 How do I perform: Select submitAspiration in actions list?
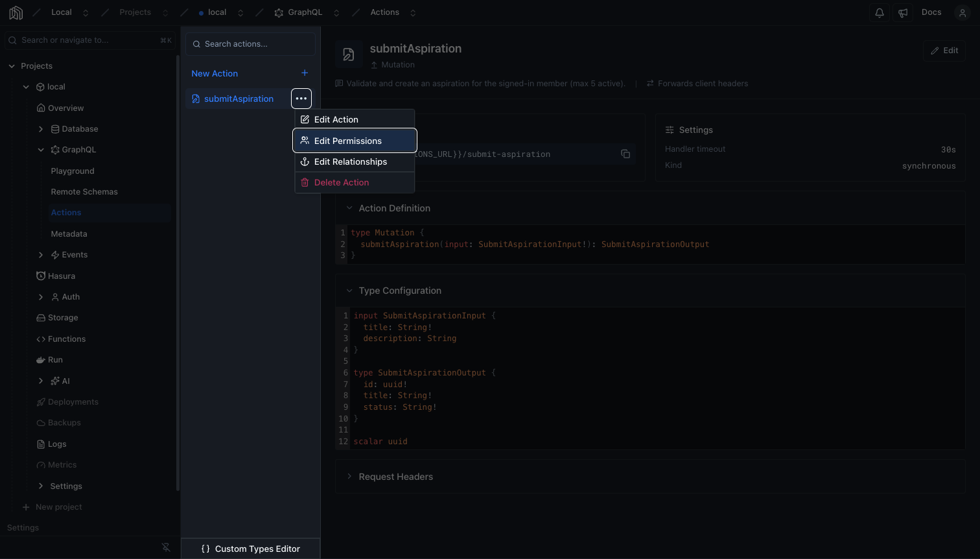239,99
